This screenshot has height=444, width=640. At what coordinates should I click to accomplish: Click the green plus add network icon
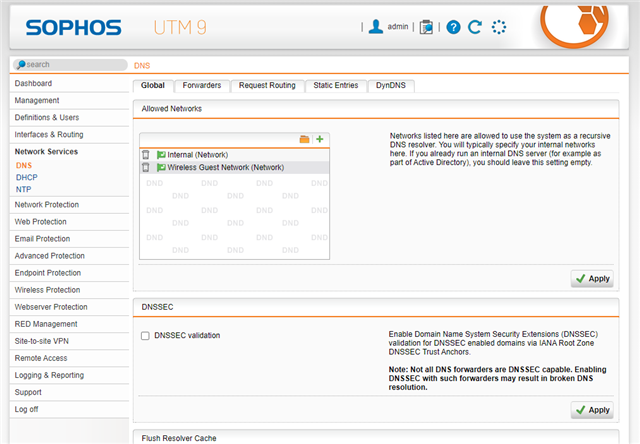click(320, 139)
